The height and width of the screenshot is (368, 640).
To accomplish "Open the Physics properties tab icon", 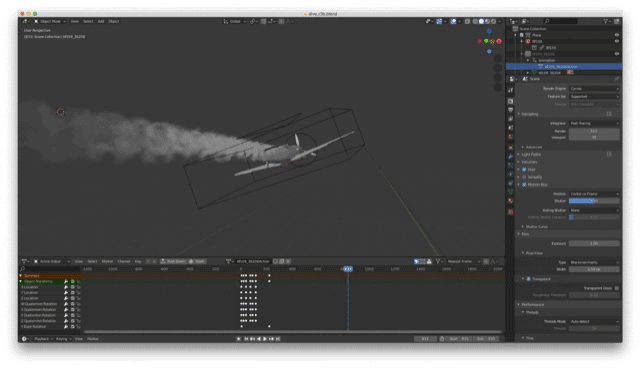I will tap(511, 174).
